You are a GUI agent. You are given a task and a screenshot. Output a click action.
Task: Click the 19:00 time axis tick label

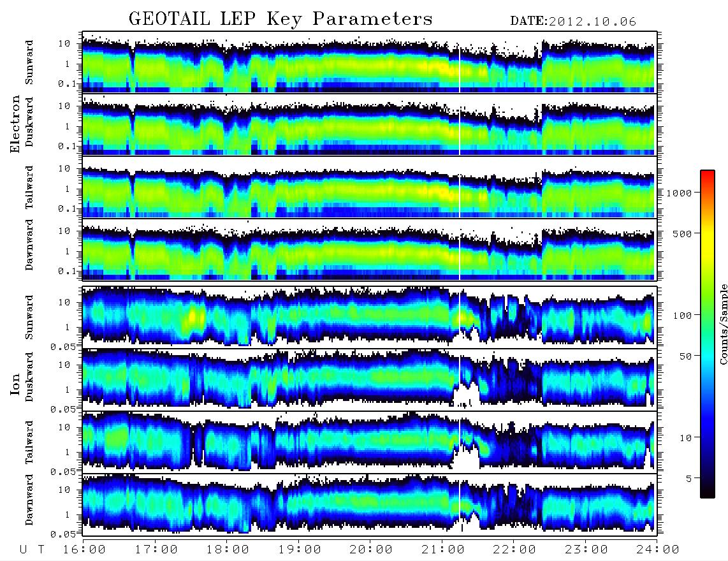(300, 550)
